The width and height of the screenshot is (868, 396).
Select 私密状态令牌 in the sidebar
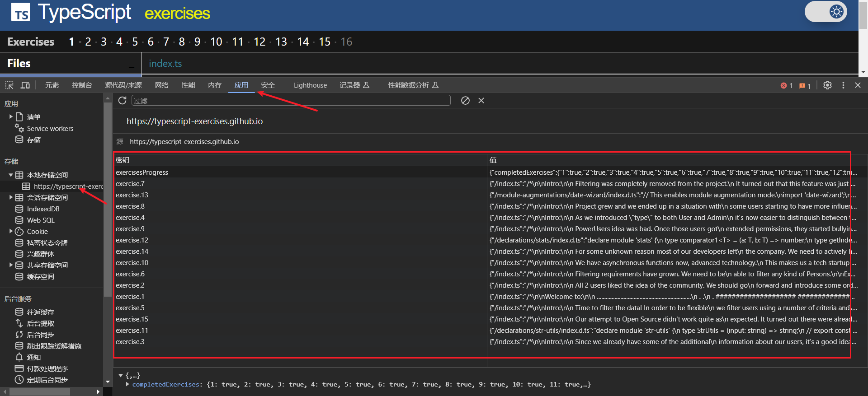[x=47, y=242]
